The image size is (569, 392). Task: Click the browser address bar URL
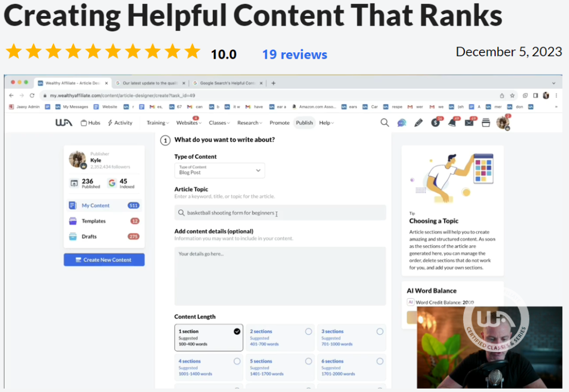(x=123, y=96)
